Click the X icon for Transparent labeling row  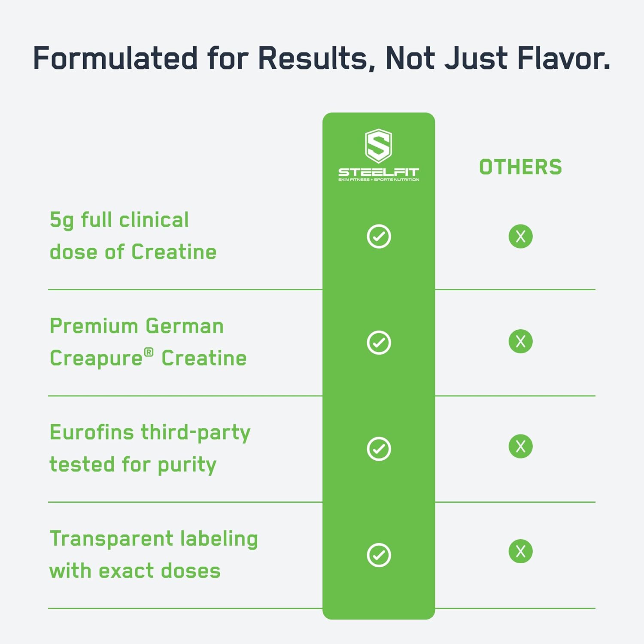pos(520,551)
